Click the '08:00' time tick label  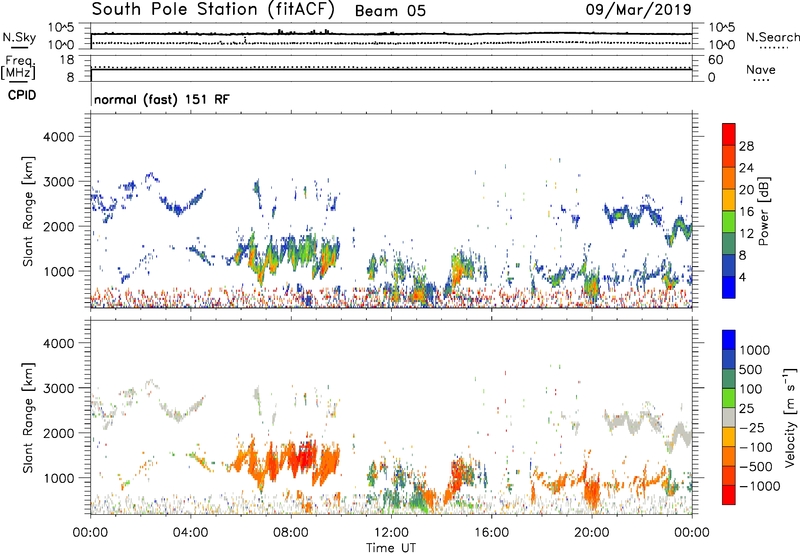[x=291, y=533]
